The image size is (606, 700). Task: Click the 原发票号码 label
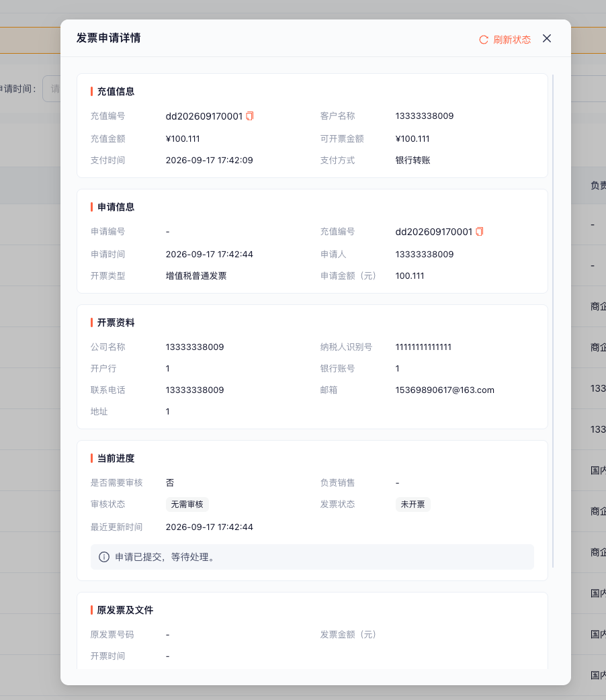point(112,635)
